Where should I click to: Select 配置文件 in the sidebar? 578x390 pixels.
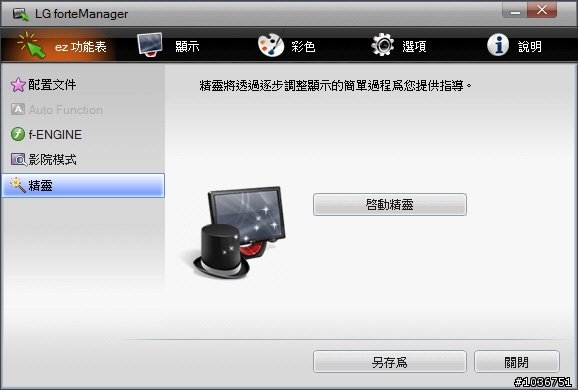(x=83, y=85)
